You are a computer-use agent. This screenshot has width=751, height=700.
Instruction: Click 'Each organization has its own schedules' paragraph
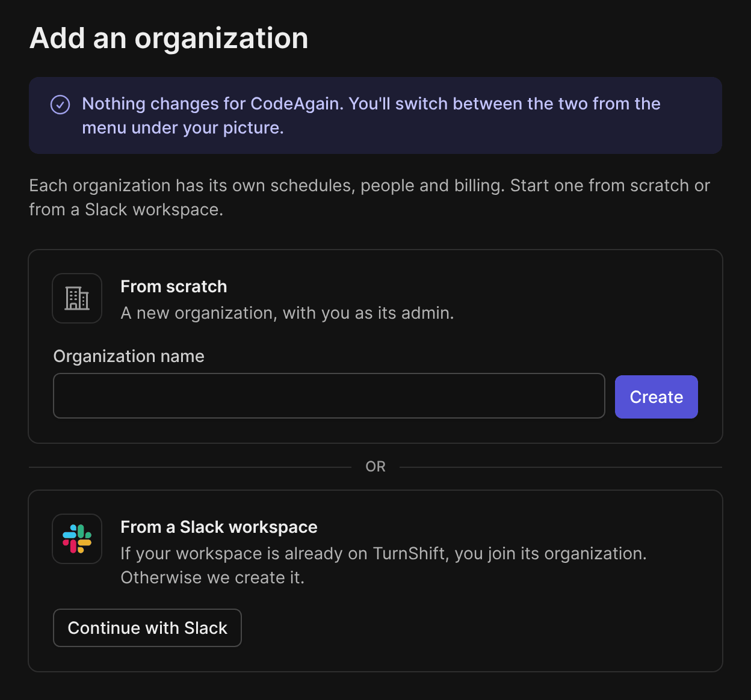(x=369, y=197)
